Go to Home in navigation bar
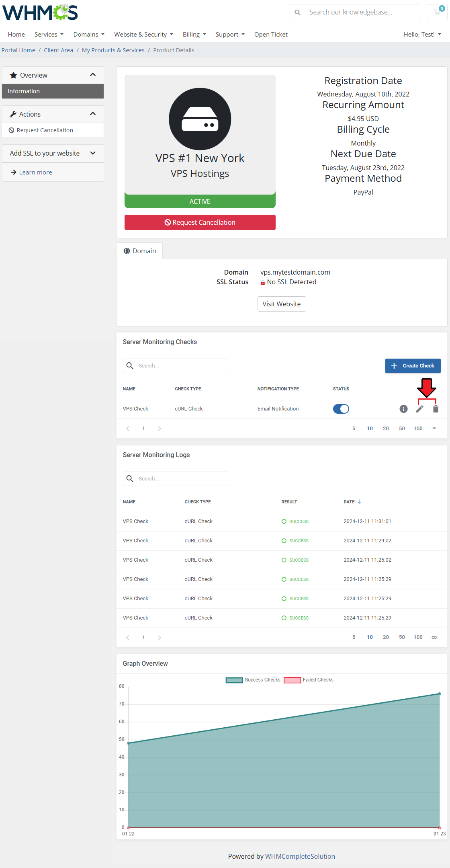 [16, 35]
